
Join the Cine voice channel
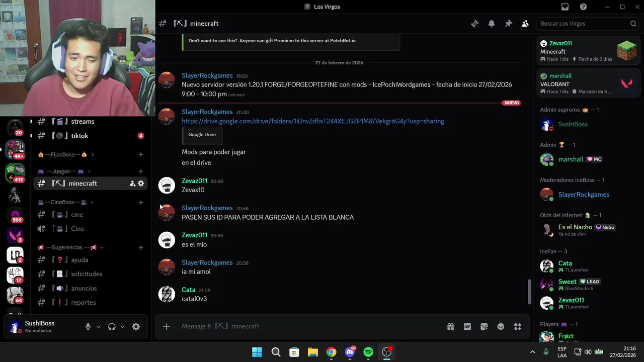click(x=90, y=229)
